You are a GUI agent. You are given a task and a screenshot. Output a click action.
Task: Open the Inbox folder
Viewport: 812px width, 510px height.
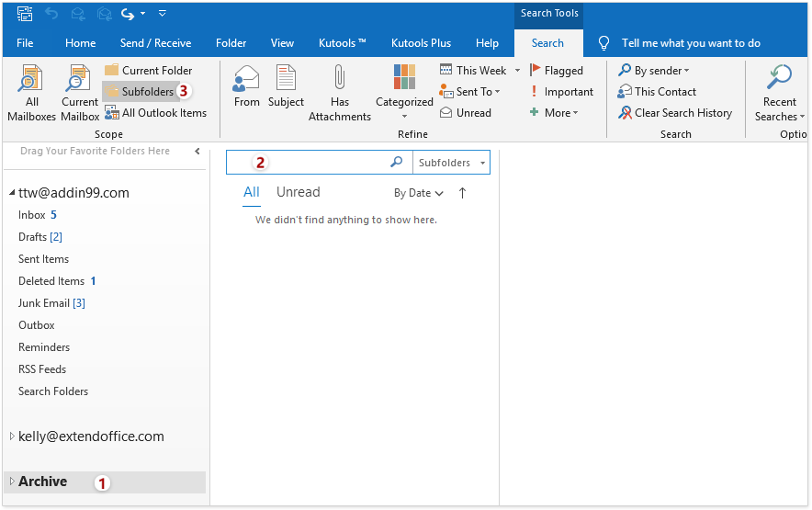click(31, 215)
